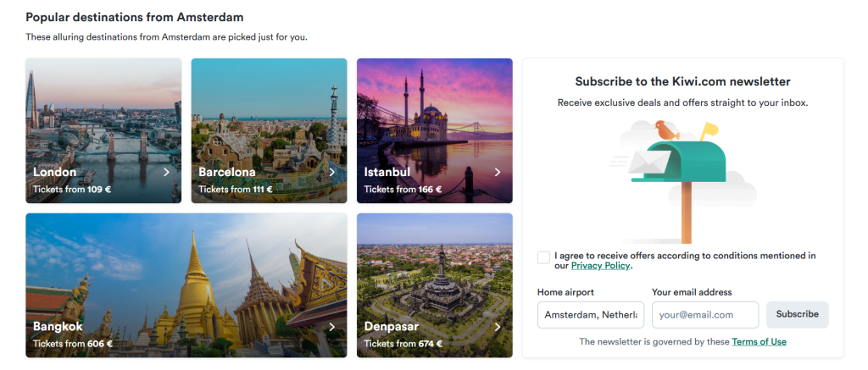
Task: Tick the agree to receive offers checkbox
Action: (x=543, y=257)
